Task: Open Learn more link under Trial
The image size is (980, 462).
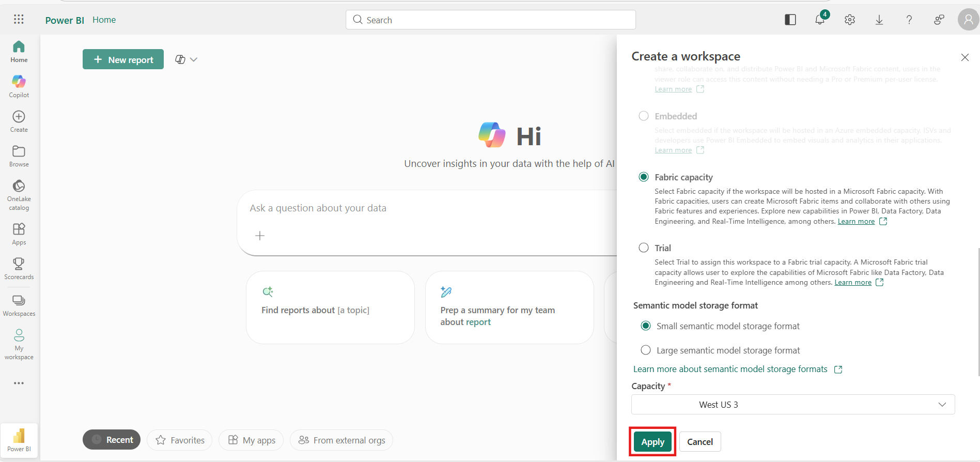Action: point(853,282)
